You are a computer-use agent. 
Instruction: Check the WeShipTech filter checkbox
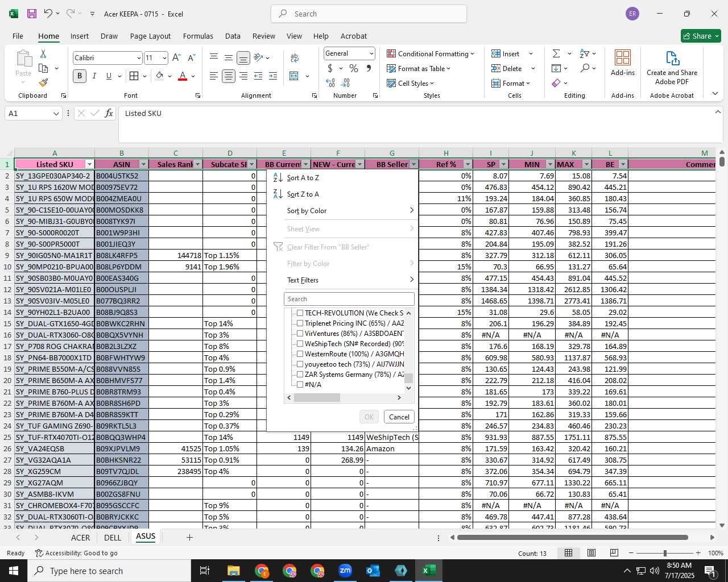point(300,344)
